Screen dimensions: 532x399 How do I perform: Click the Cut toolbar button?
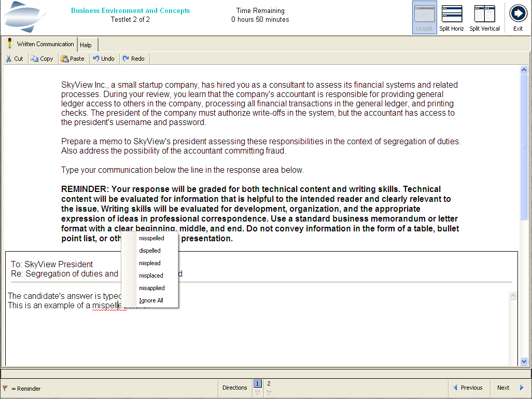pyautogui.click(x=14, y=59)
